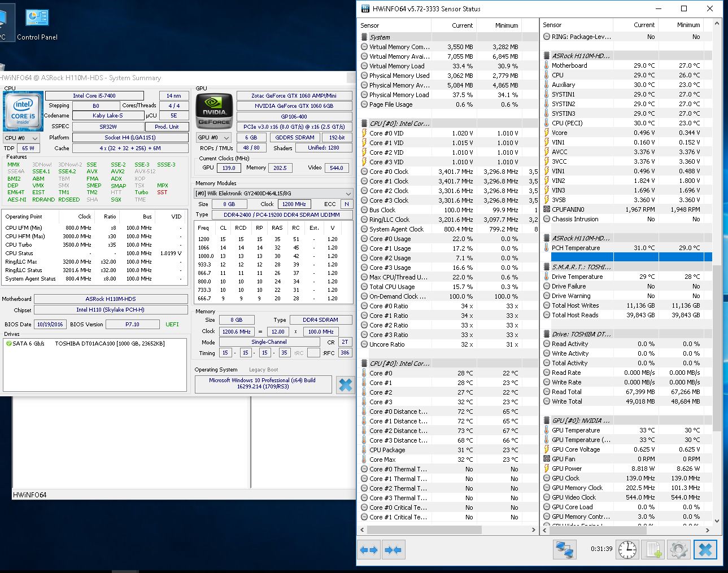This screenshot has width=728, height=573.
Task: Click the GPU Core Voltage lightning icon
Action: click(x=547, y=449)
